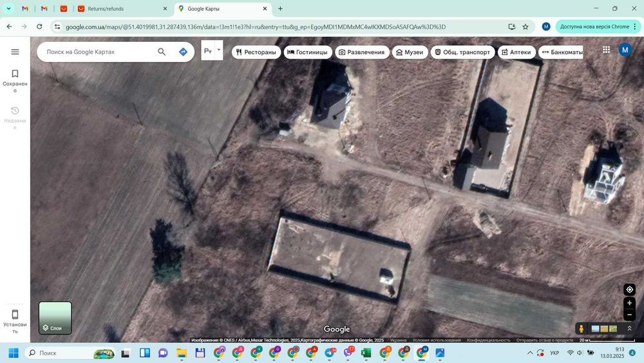This screenshot has height=363, width=644.
Task: Close the Returns/refunds tab
Action: 165,8
